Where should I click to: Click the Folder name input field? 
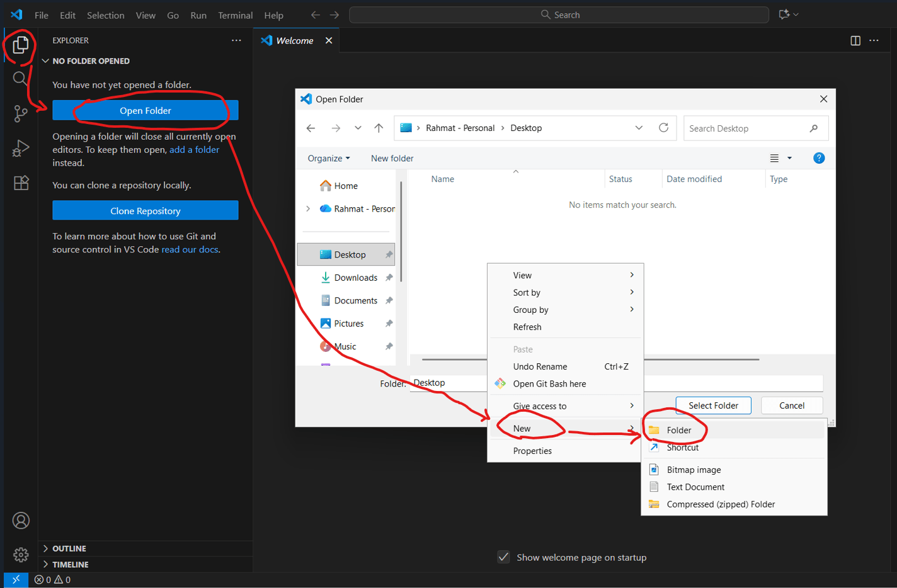point(449,382)
